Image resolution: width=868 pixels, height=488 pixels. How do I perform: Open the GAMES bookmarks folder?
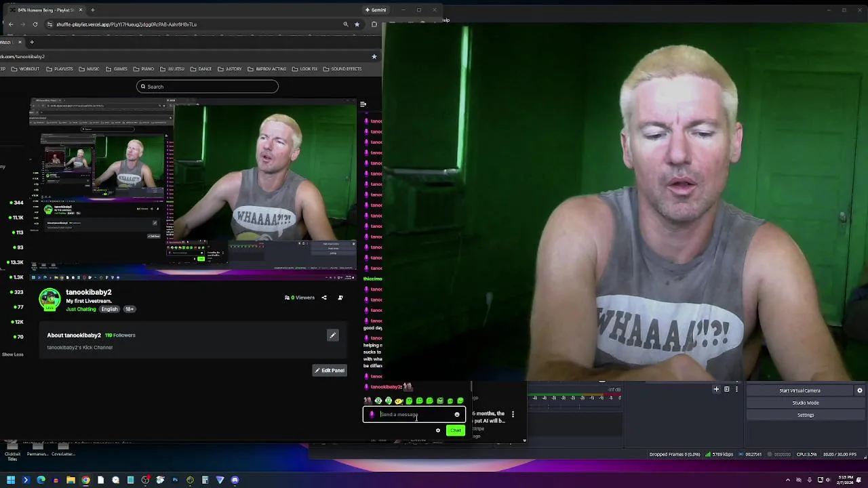tap(117, 68)
